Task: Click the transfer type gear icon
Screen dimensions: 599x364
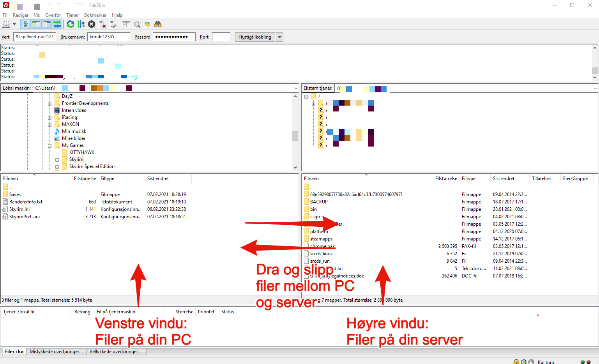Action: [524, 362]
